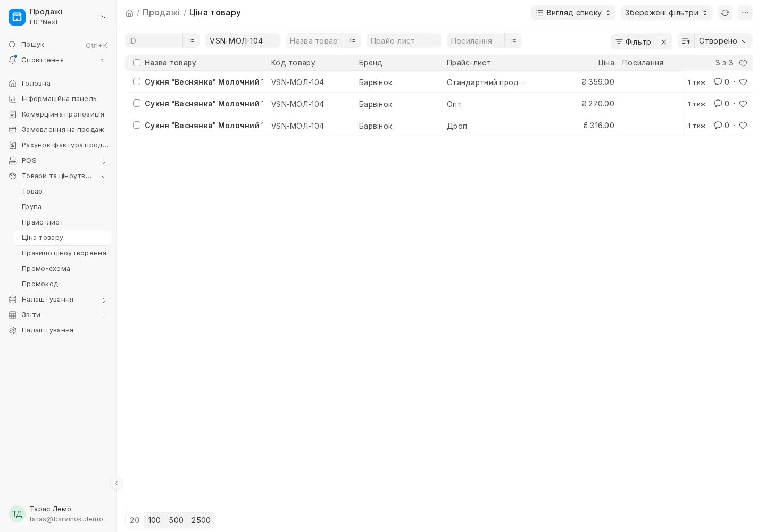
Task: Open Правило ціноутворення in sidebar
Action: tap(64, 253)
